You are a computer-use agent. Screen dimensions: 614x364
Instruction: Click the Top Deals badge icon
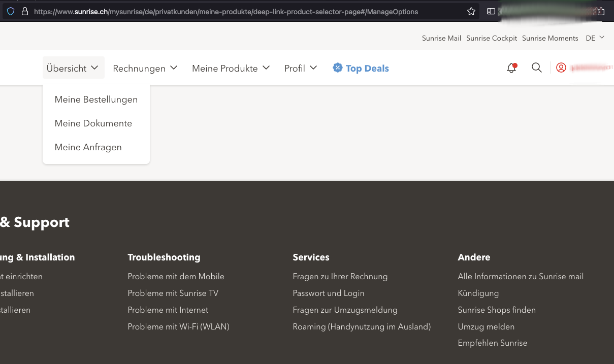click(x=337, y=68)
